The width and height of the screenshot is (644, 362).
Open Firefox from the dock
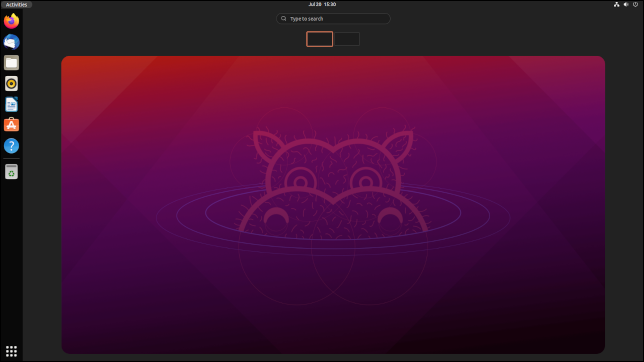tap(12, 21)
